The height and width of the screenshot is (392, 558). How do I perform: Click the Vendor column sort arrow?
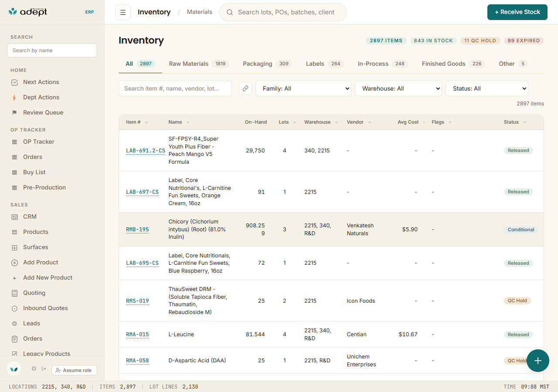tap(369, 122)
